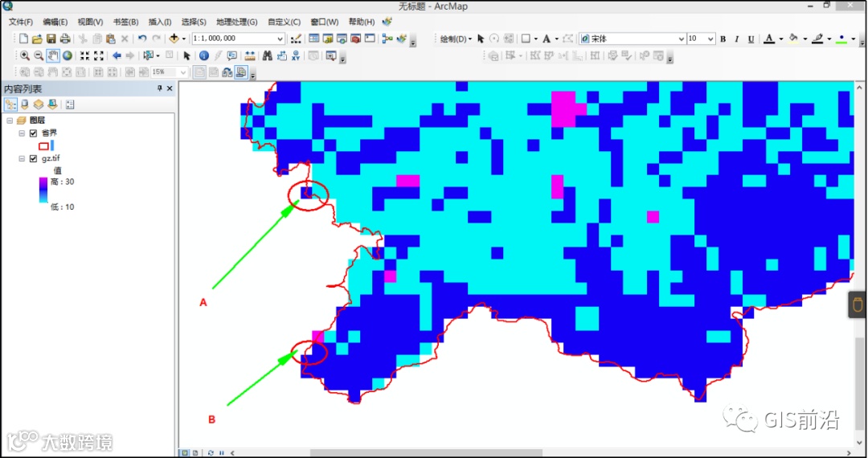Image resolution: width=868 pixels, height=458 pixels.
Task: Click the 省界 red outline symbol
Action: click(43, 146)
